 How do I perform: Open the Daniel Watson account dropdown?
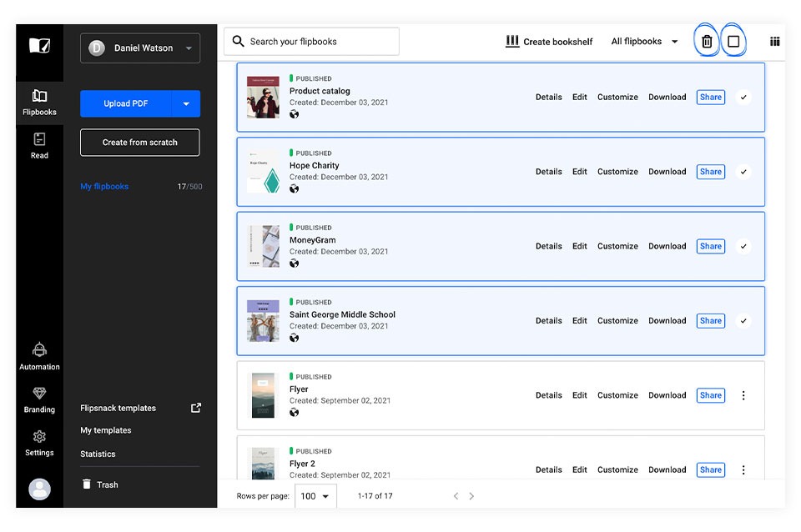tap(140, 48)
